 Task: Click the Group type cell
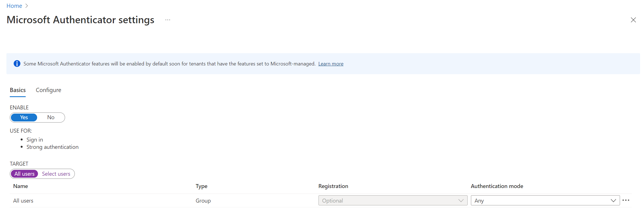click(x=203, y=201)
